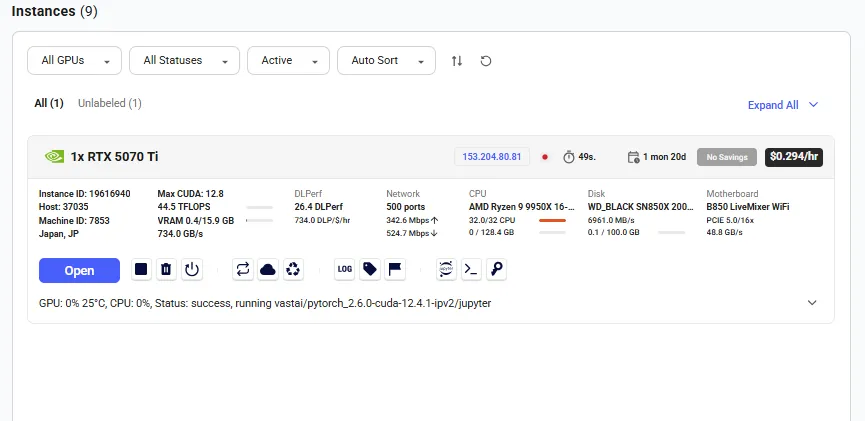Click the 44.5 TFLOPS value

click(x=184, y=207)
